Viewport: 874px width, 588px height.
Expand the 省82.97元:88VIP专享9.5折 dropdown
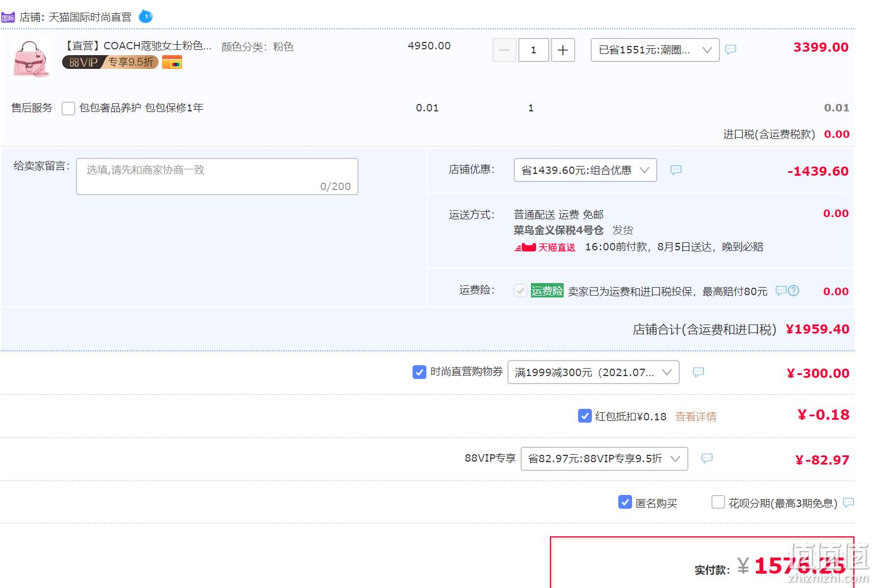(x=604, y=458)
